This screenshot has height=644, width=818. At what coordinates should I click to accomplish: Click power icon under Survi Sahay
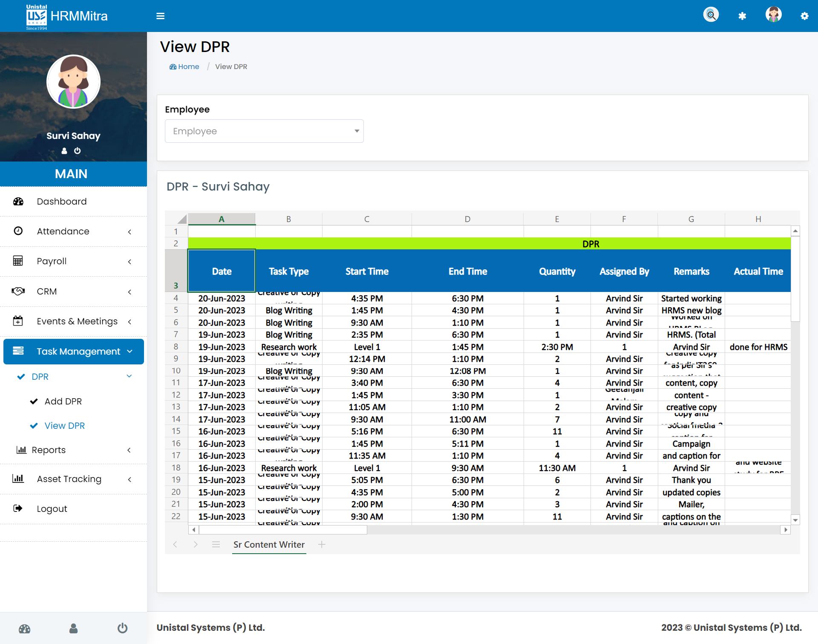pos(77,151)
